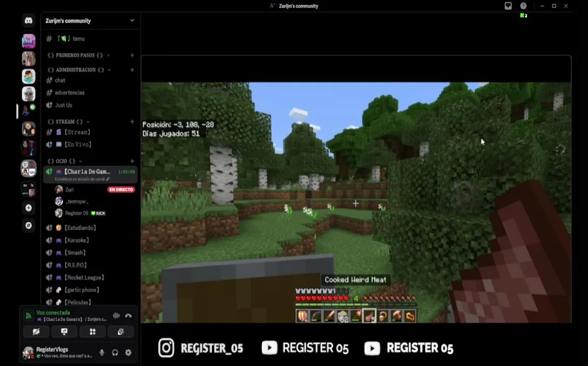The height and width of the screenshot is (366, 588).
Task: Select 【Charla De Gamers】 voice channel
Action: point(90,174)
